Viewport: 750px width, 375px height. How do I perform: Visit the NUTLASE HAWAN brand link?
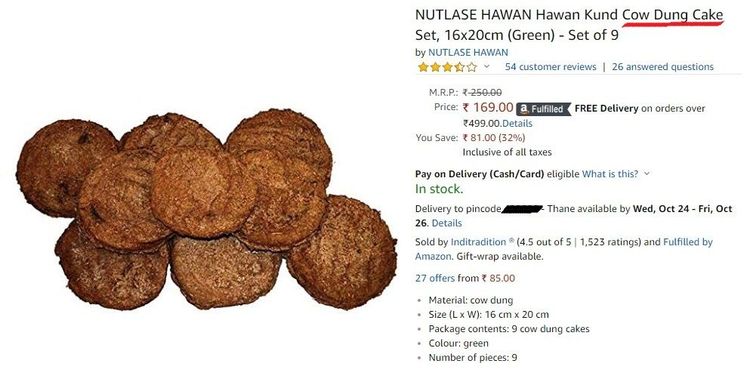(468, 52)
